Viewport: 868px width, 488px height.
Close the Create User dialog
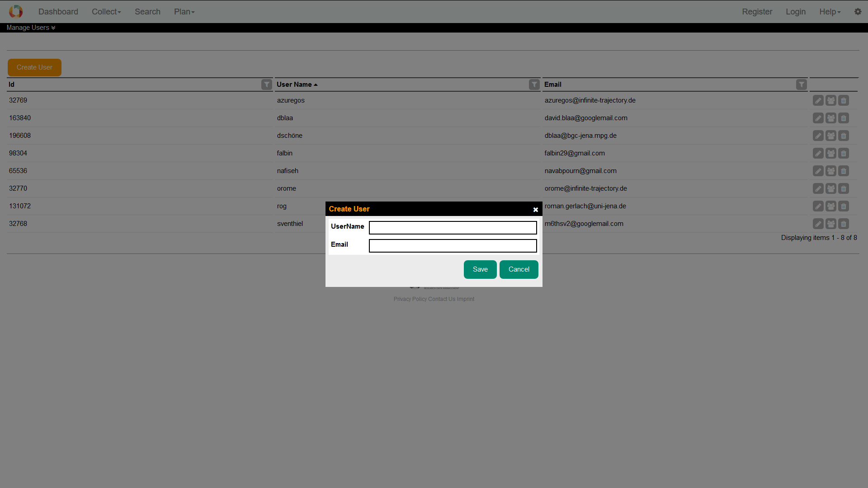tap(535, 210)
